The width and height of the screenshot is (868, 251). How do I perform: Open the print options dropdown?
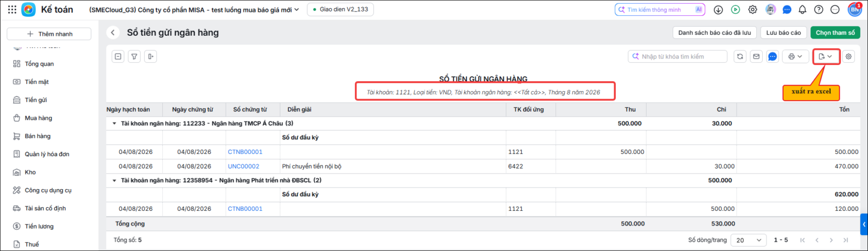click(795, 56)
